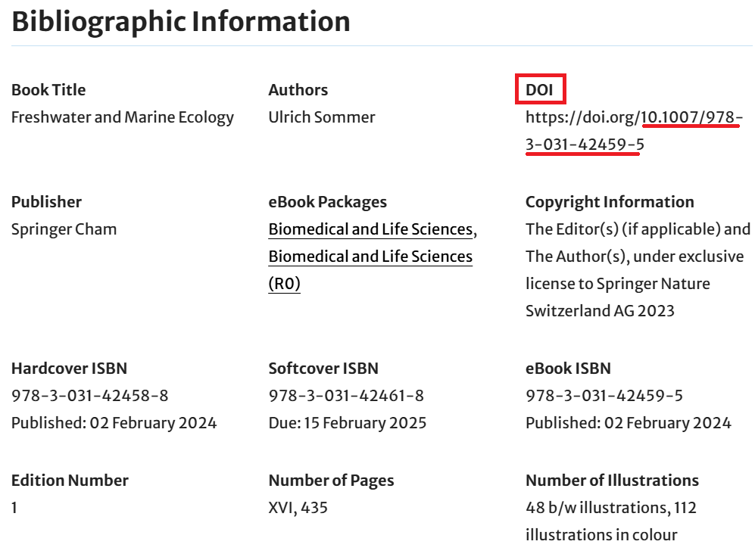Open the first Biomedical and Life Sciences link
The height and width of the screenshot is (560, 755).
[x=371, y=229]
